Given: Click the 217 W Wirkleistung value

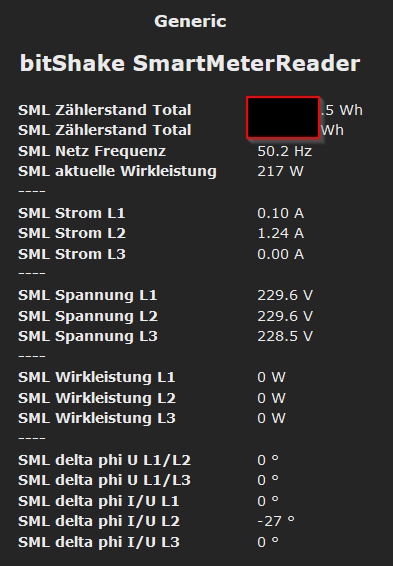Looking at the screenshot, I should point(280,171).
